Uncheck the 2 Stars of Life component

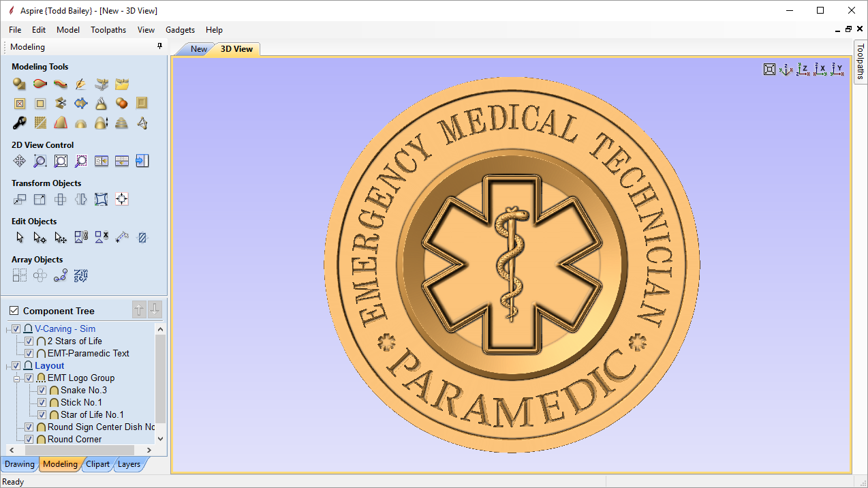(x=29, y=341)
